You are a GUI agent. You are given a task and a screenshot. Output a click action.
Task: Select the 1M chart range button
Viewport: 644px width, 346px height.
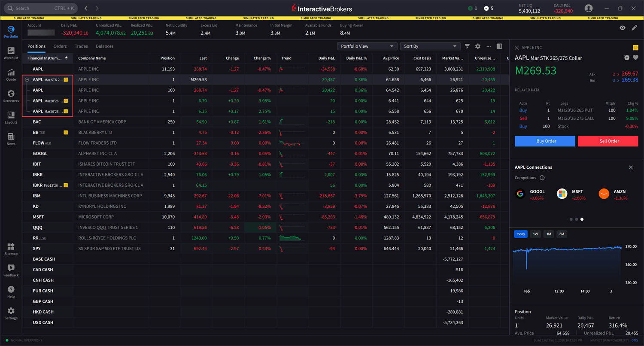pos(549,234)
